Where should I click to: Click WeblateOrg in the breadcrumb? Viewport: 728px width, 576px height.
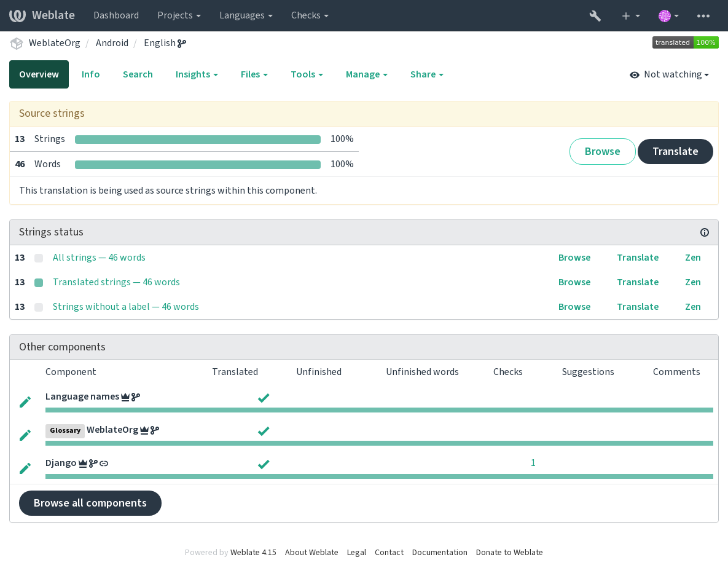[x=54, y=43]
